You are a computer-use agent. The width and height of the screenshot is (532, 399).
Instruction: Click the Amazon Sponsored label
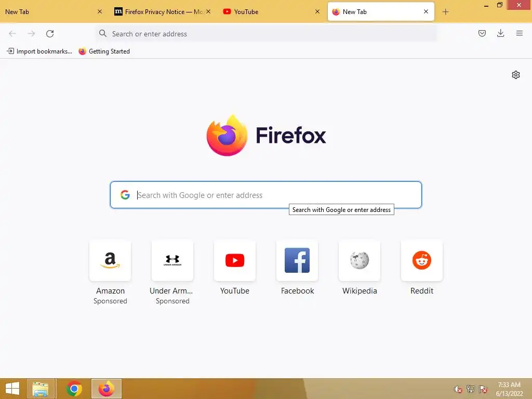110,301
